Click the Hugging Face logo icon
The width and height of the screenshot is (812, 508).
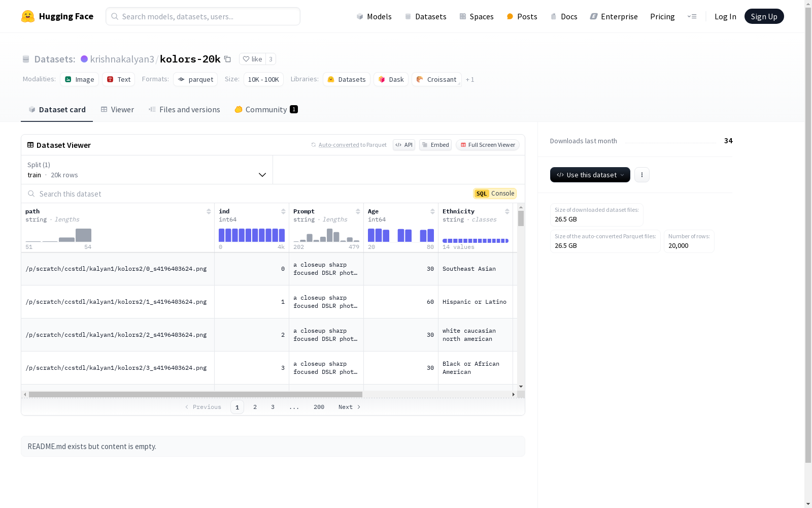point(28,16)
